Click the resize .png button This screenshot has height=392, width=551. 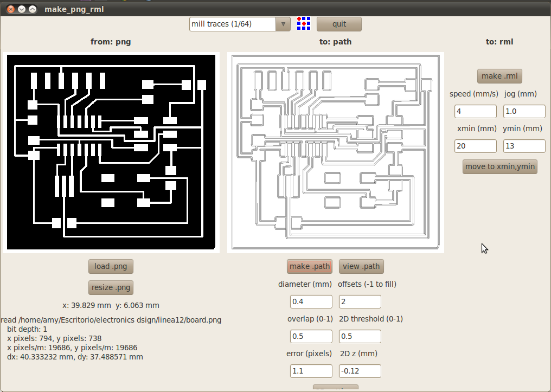[x=111, y=287]
